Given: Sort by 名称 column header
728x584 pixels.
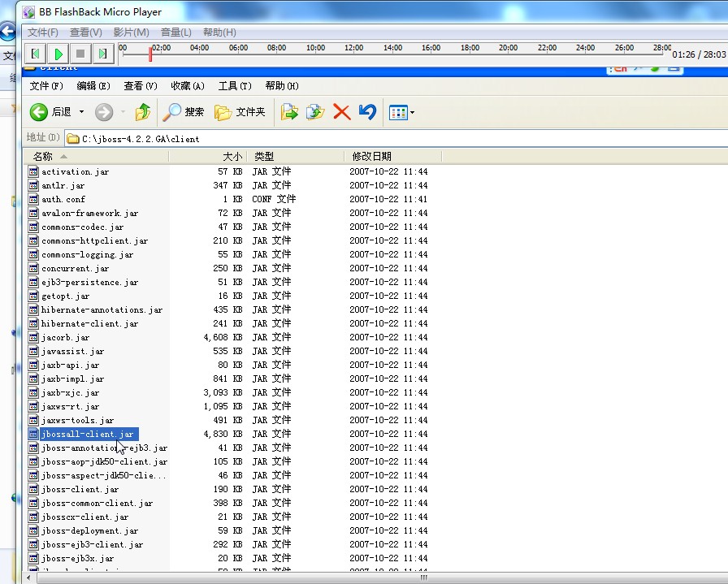Looking at the screenshot, I should click(x=96, y=157).
